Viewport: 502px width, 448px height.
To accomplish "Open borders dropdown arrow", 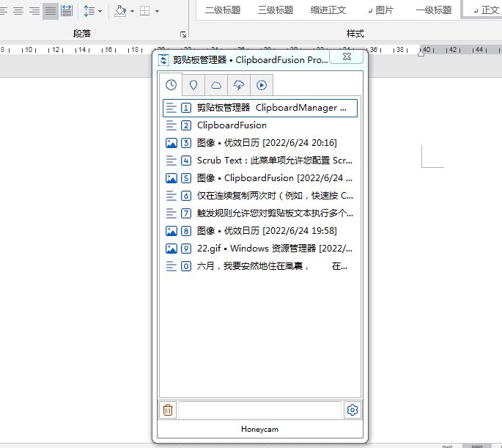I will point(157,11).
